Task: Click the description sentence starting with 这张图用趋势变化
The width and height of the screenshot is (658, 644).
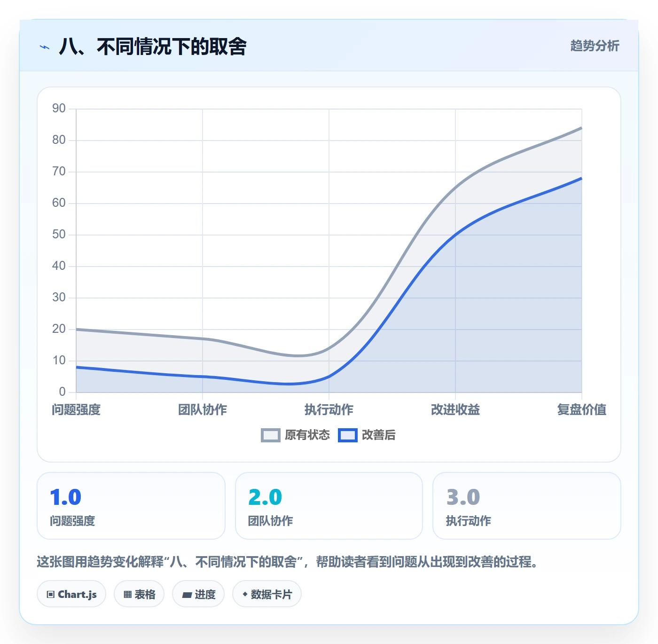Action: tap(288, 562)
